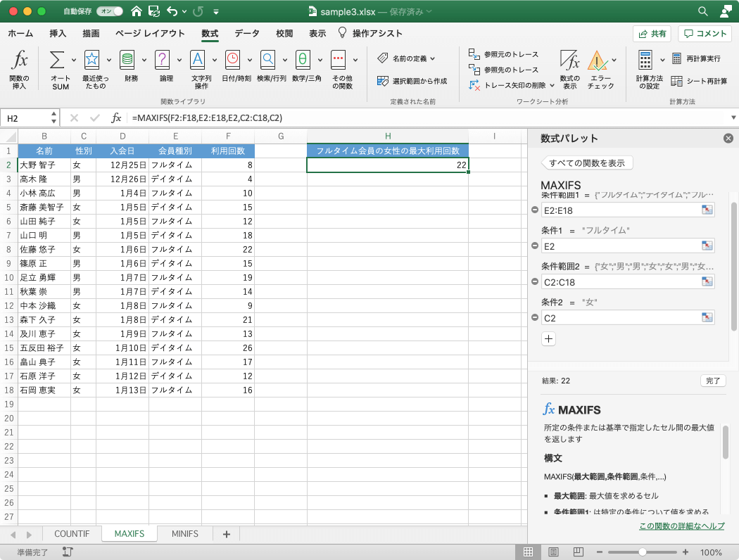The height and width of the screenshot is (560, 739).
Task: Click the Save icon in title bar
Action: (x=153, y=11)
